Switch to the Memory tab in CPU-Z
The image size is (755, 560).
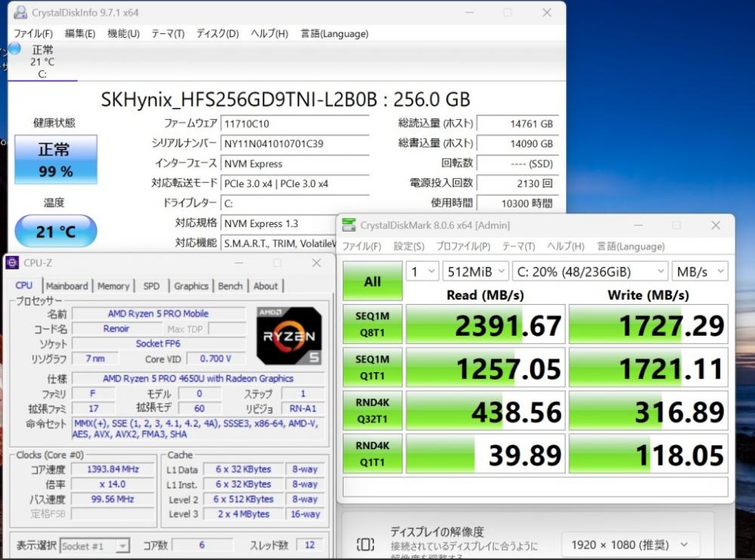coord(113,286)
